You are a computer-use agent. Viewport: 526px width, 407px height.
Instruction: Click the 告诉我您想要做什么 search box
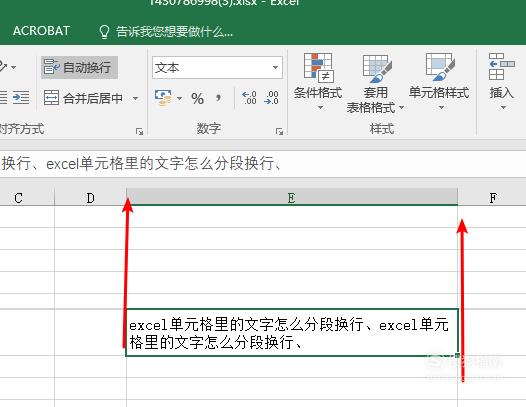pos(174,32)
